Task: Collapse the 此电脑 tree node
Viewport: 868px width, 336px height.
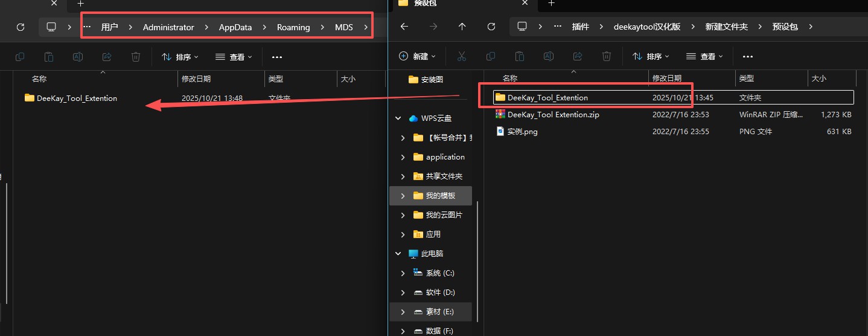Action: coord(398,254)
